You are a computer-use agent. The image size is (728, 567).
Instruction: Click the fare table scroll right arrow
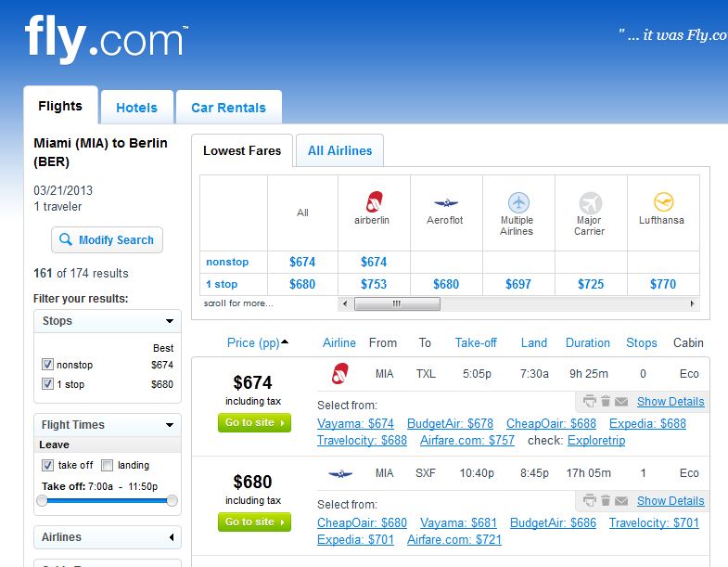692,304
